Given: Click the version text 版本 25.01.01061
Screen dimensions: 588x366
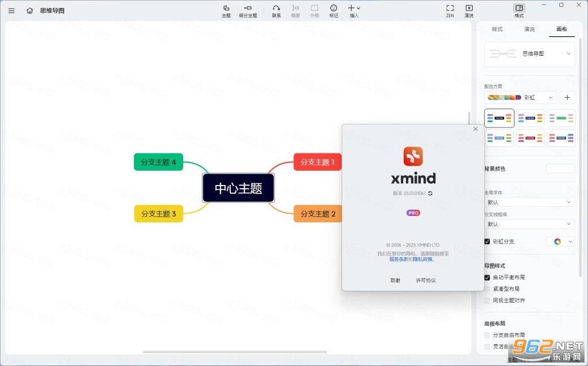Looking at the screenshot, I should (409, 193).
